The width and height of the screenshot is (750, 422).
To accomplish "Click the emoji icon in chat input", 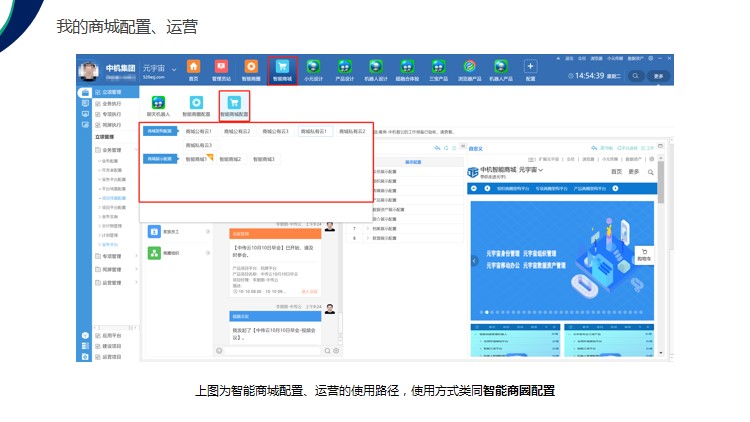I will (x=219, y=351).
